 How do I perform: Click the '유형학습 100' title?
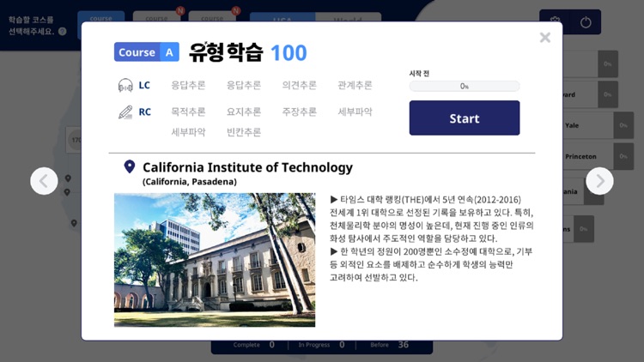(x=247, y=52)
